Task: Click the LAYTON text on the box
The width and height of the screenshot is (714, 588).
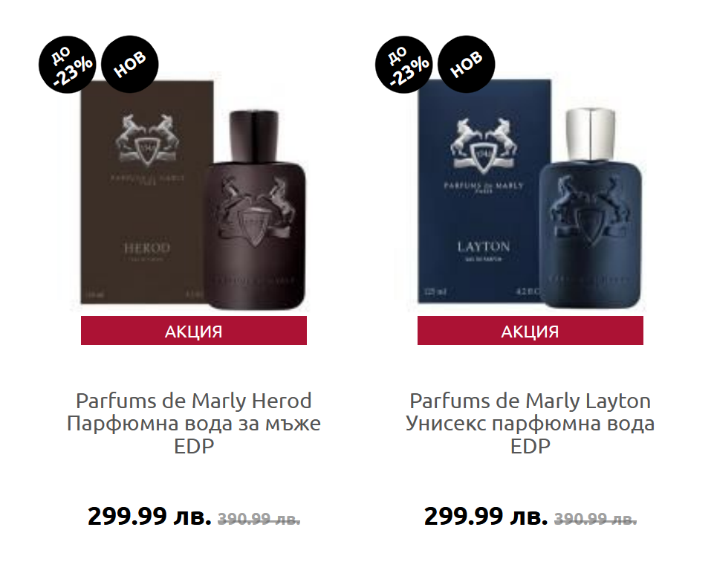Action: coord(484,247)
